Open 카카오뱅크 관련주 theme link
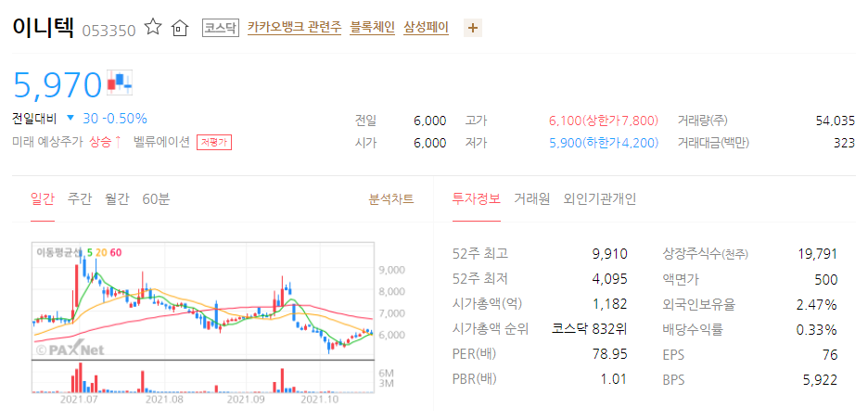Screen dimensions: 868x420 295,27
